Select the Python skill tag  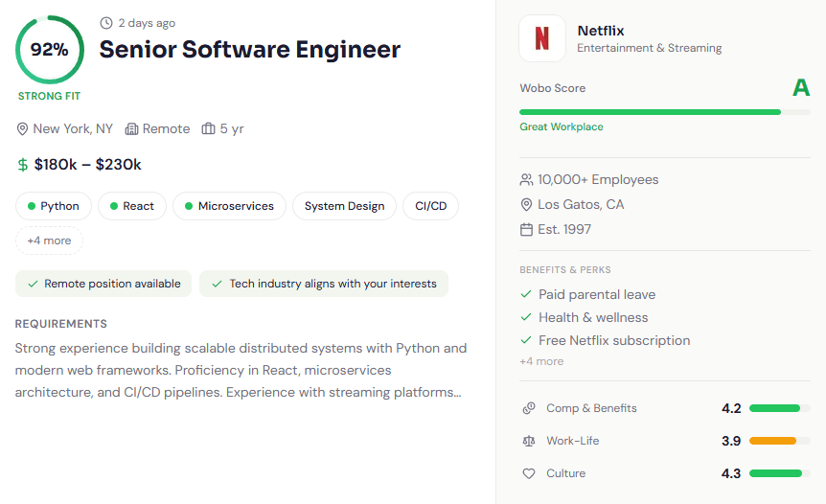pos(54,206)
